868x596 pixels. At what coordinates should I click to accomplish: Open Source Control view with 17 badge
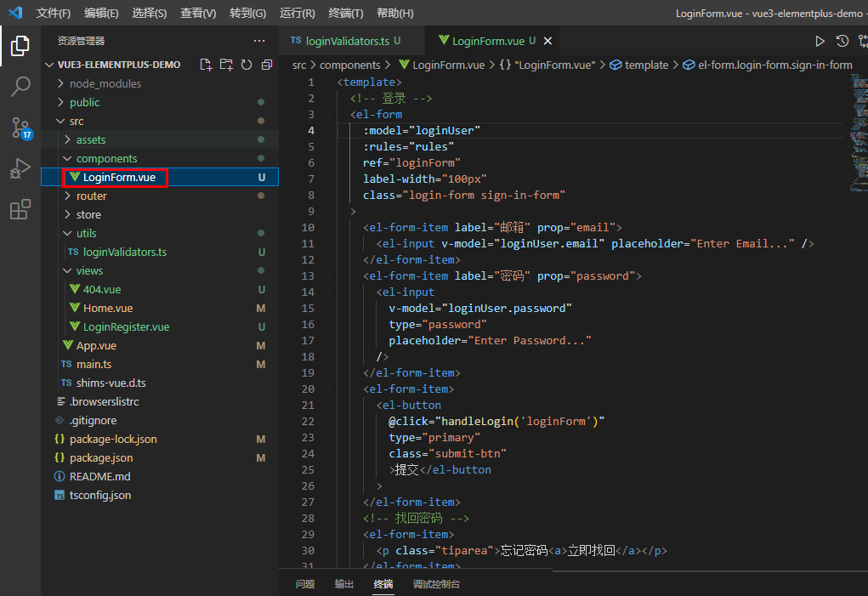coord(21,128)
